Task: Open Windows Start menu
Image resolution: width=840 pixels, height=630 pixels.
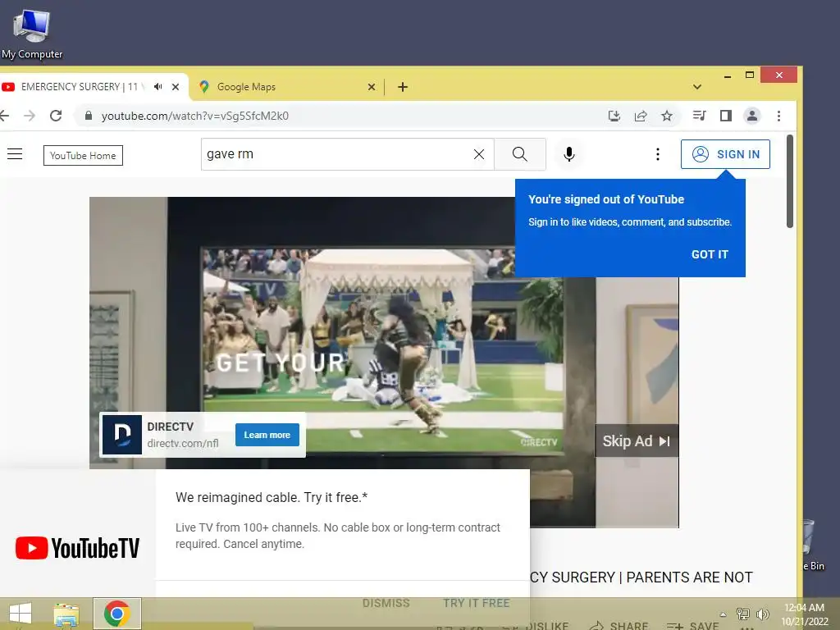Action: point(20,614)
